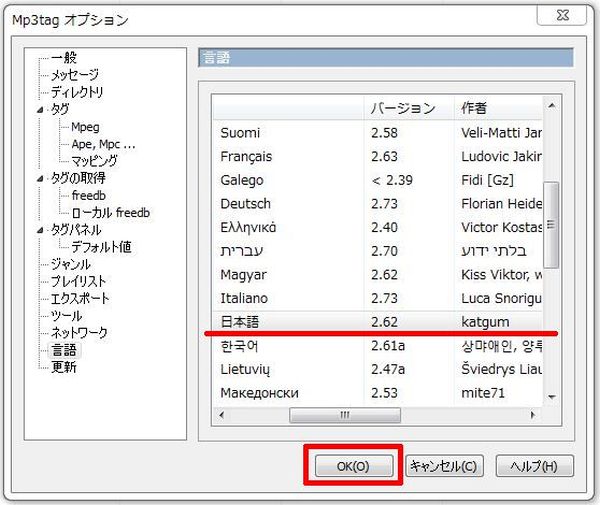Open デフォルト値 settings
The image size is (600, 505).
pos(101,247)
